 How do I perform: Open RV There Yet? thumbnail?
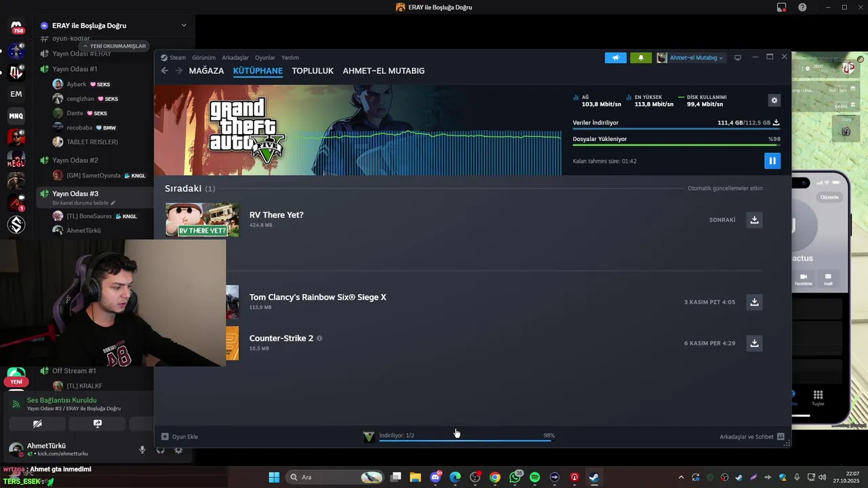point(202,220)
